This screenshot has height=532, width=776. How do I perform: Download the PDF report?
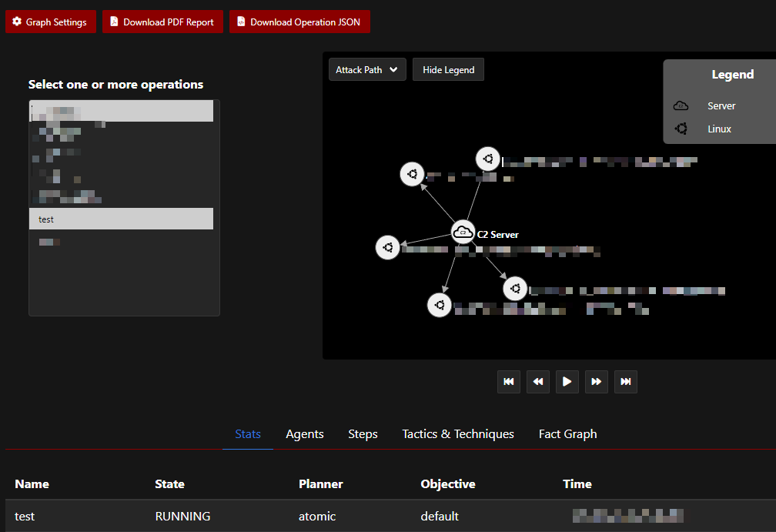pyautogui.click(x=162, y=22)
